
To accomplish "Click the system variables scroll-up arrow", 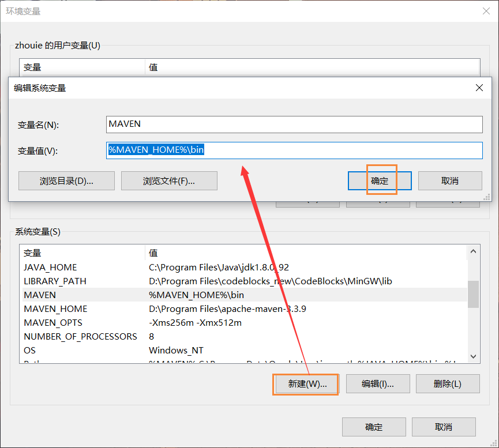I will point(473,251).
